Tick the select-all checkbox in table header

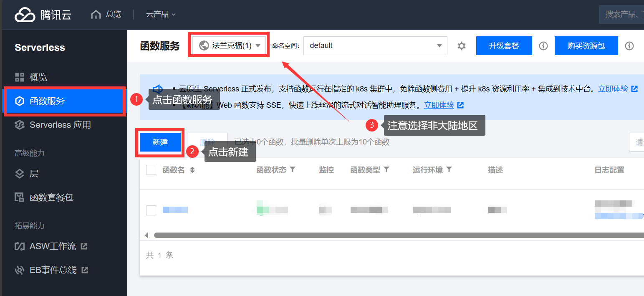151,170
